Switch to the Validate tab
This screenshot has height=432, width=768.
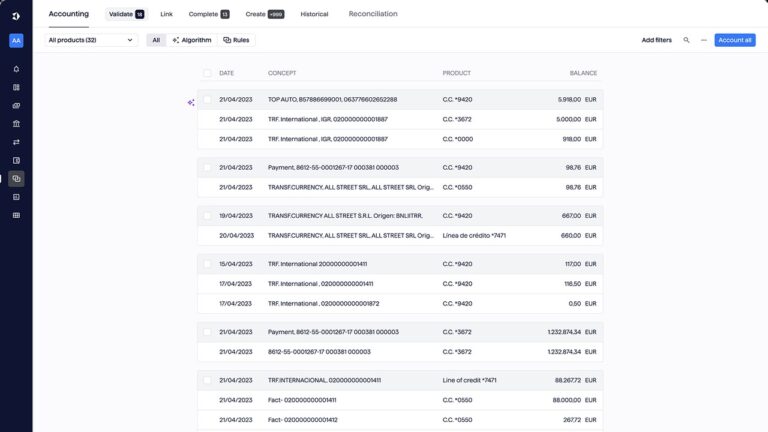125,14
